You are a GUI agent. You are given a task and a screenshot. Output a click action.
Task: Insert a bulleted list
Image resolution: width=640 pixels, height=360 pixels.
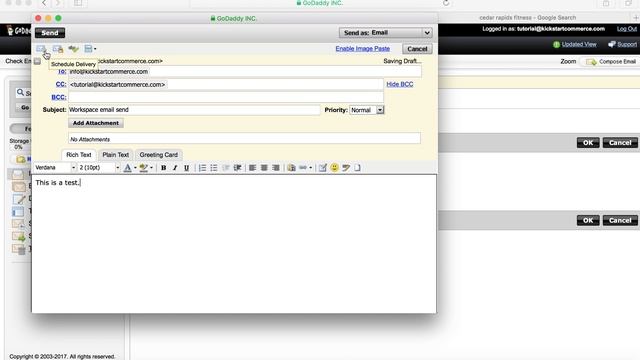(x=213, y=168)
